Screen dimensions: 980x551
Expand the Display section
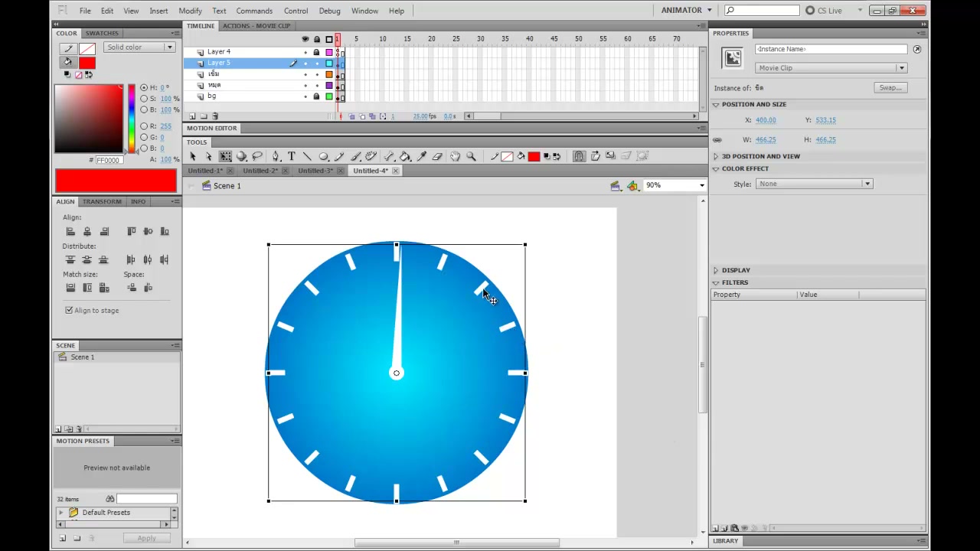[716, 270]
